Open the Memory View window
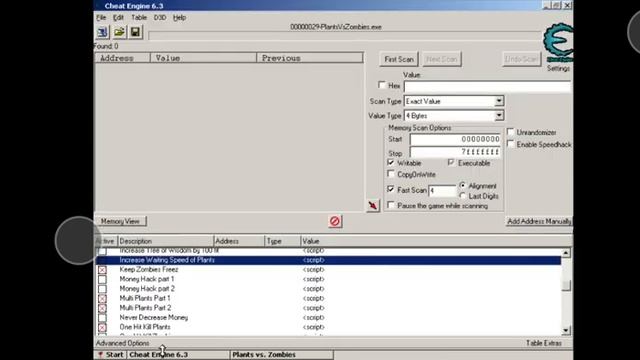This screenshot has height=360, width=640. point(120,221)
